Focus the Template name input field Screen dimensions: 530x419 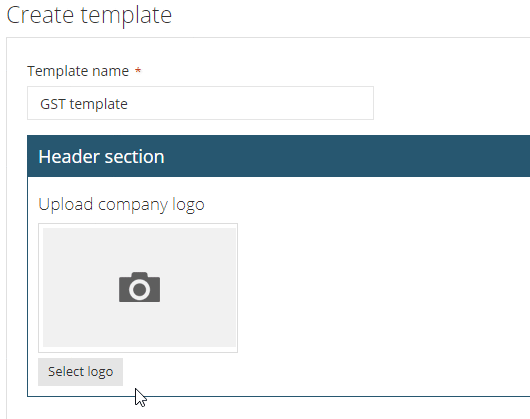[x=200, y=103]
